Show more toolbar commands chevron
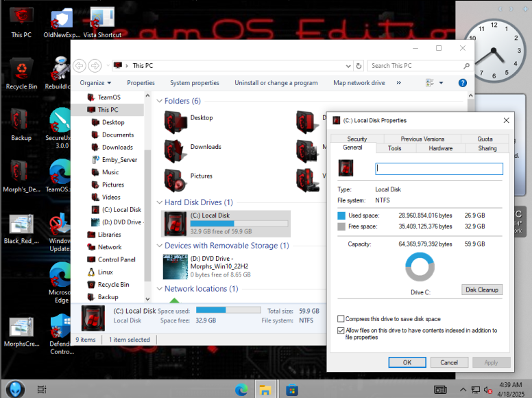The width and height of the screenshot is (532, 398). tap(399, 82)
